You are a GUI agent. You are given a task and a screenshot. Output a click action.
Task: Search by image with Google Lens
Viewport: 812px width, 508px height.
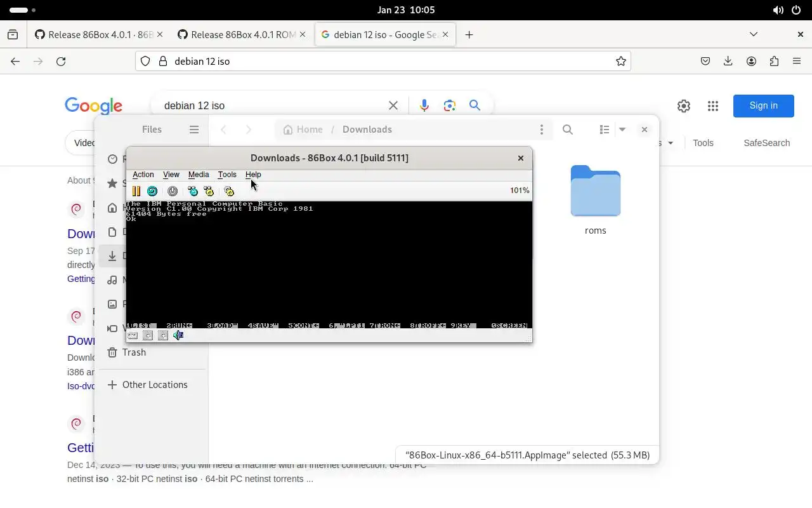point(450,105)
